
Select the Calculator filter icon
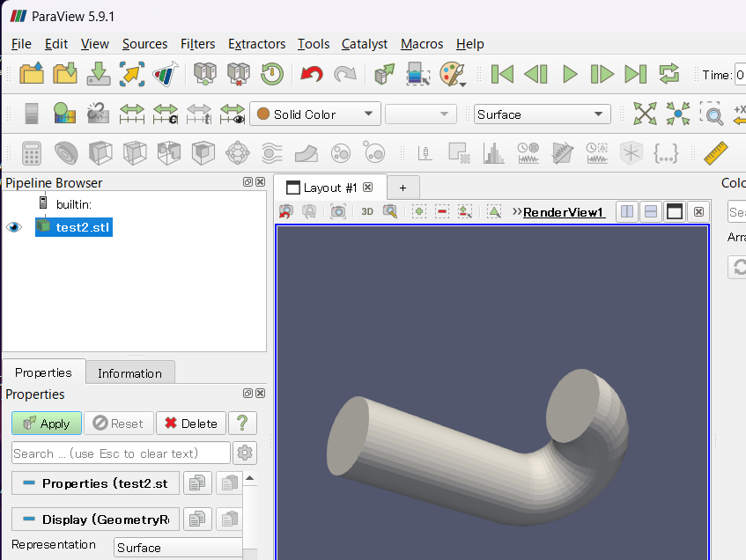point(31,153)
